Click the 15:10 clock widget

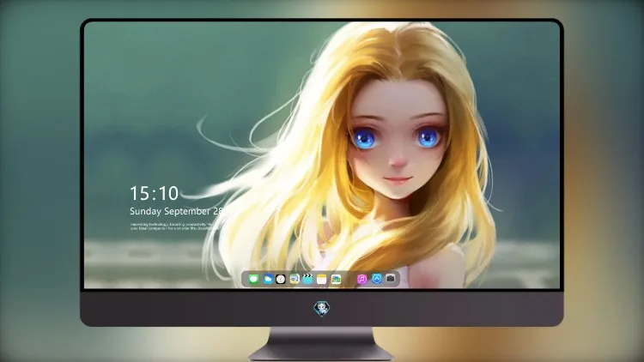pos(154,193)
